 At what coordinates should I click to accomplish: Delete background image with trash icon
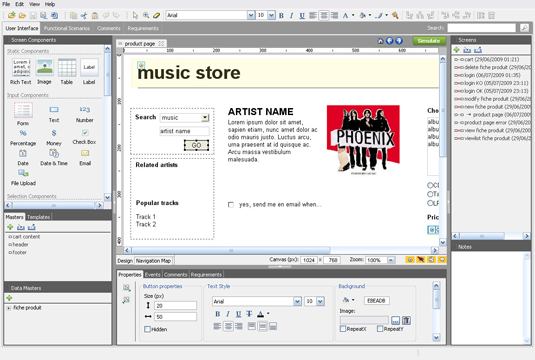[x=406, y=320]
